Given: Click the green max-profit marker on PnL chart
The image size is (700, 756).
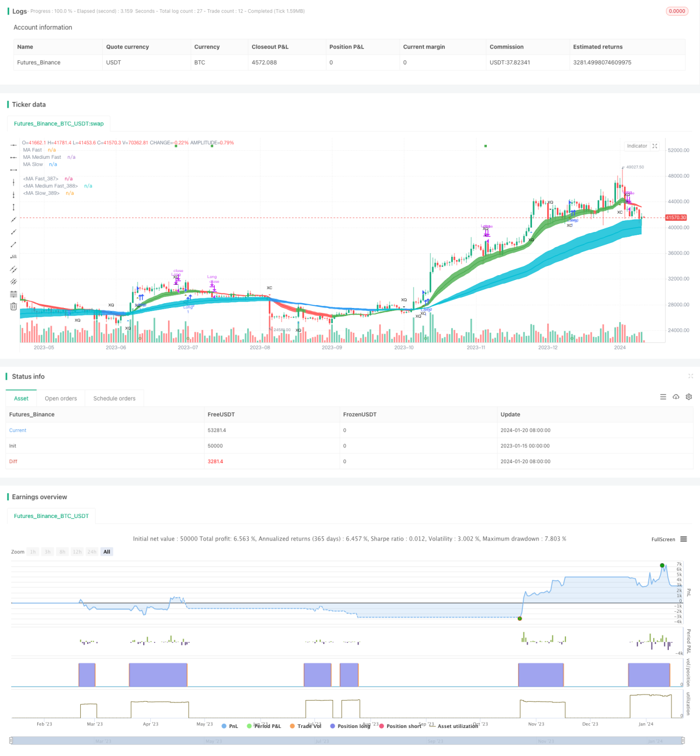Looking at the screenshot, I should 662,565.
